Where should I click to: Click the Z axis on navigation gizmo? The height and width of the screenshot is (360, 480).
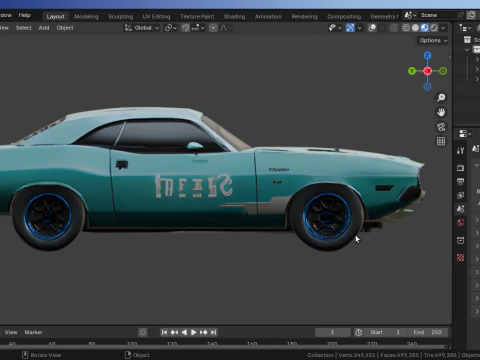427,55
